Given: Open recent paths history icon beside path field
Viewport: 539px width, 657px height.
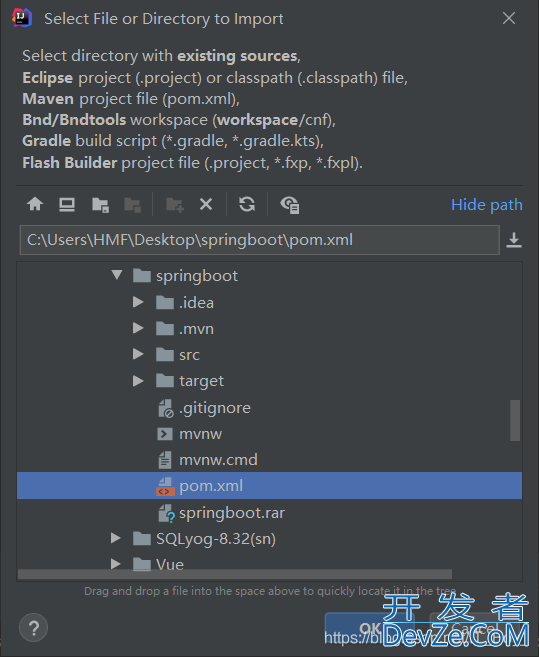Looking at the screenshot, I should click(x=514, y=240).
